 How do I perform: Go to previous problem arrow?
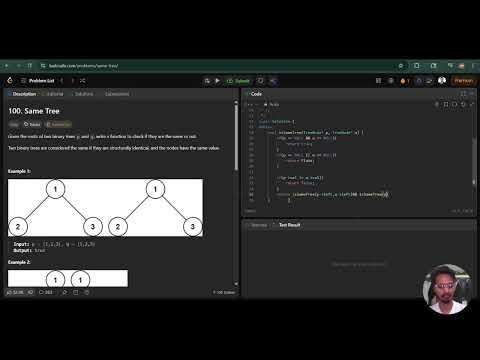pos(62,81)
